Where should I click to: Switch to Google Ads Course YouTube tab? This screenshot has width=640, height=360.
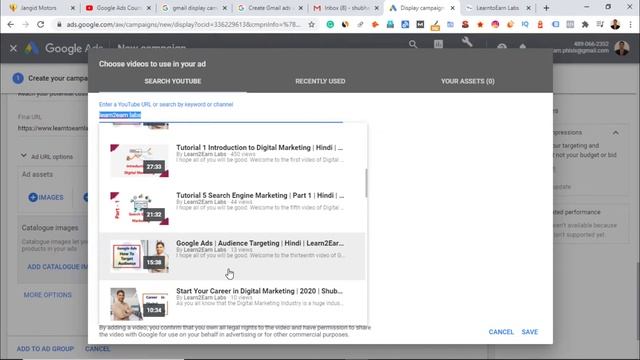[118, 8]
